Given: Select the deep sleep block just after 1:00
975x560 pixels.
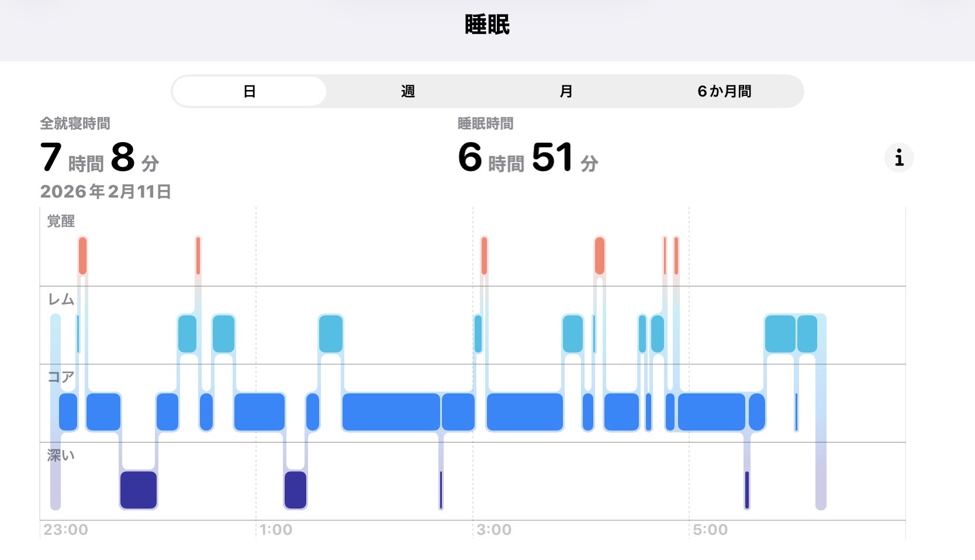Looking at the screenshot, I should coord(295,490).
